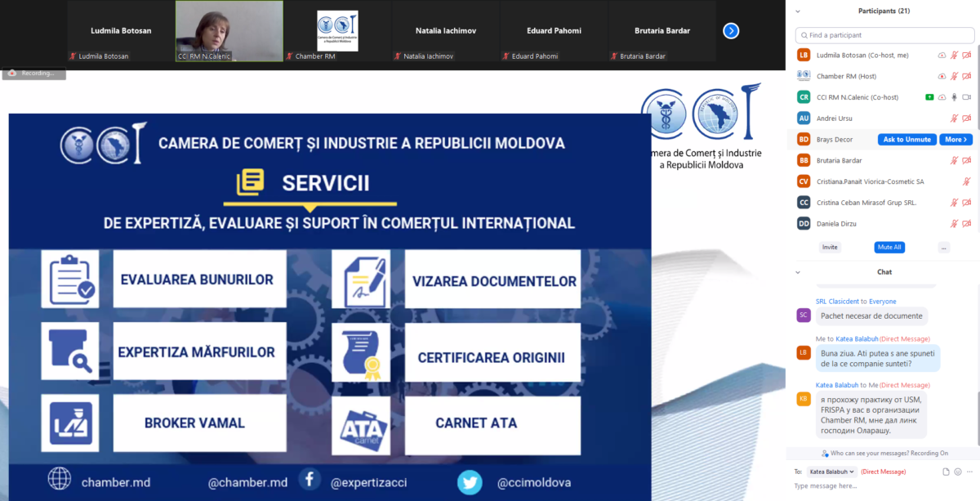Toggle muted microphone for Andrei Ursu
This screenshot has height=501, width=980.
954,119
